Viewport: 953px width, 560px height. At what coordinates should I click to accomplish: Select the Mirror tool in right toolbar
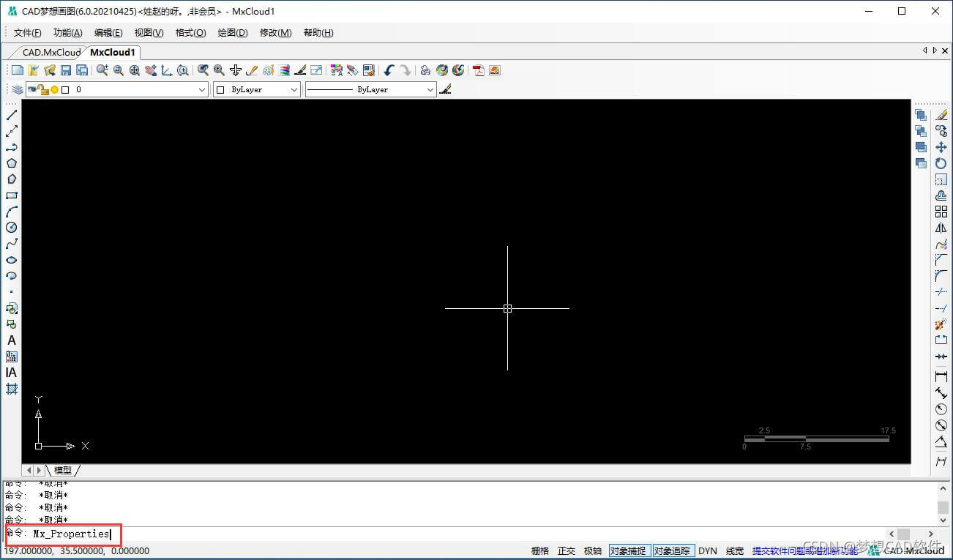[x=941, y=228]
